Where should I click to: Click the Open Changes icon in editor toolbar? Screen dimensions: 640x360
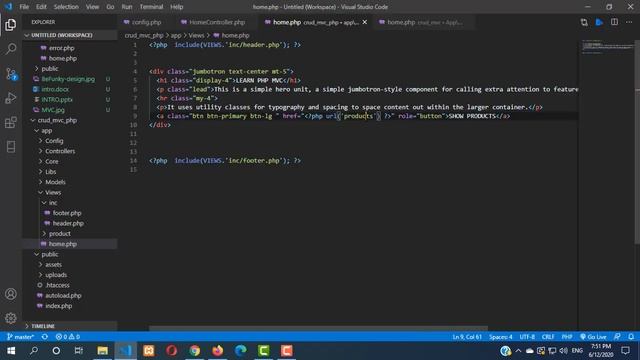[x=584, y=22]
